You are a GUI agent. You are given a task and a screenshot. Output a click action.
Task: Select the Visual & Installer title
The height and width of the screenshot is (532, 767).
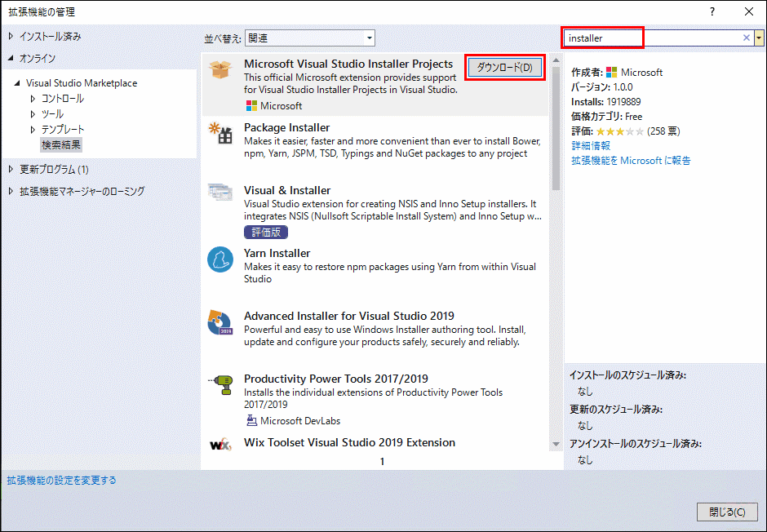(x=287, y=190)
